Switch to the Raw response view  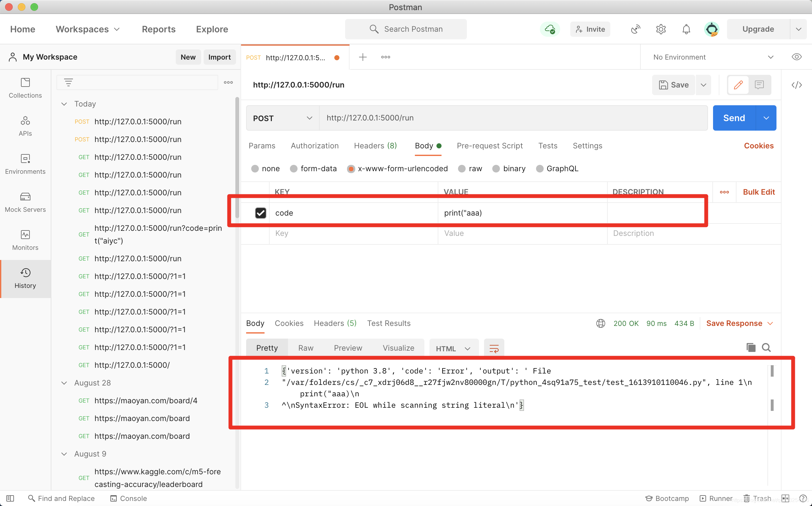tap(305, 348)
